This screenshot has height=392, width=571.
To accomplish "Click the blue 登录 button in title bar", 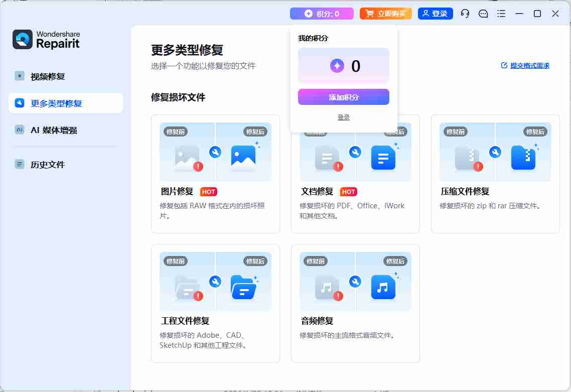I will tap(435, 14).
